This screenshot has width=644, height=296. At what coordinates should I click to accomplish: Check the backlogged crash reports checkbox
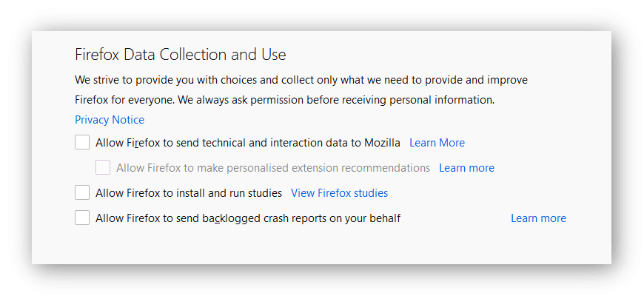82,218
